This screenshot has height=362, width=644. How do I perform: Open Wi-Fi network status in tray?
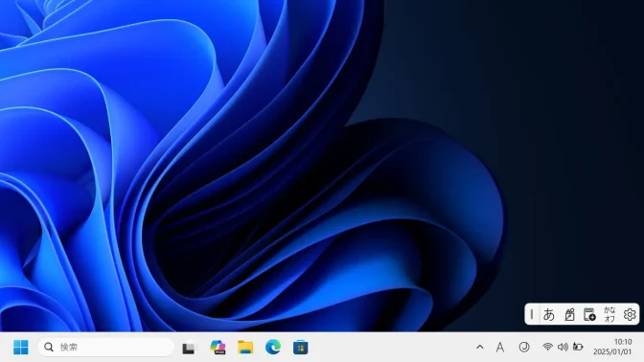point(547,347)
